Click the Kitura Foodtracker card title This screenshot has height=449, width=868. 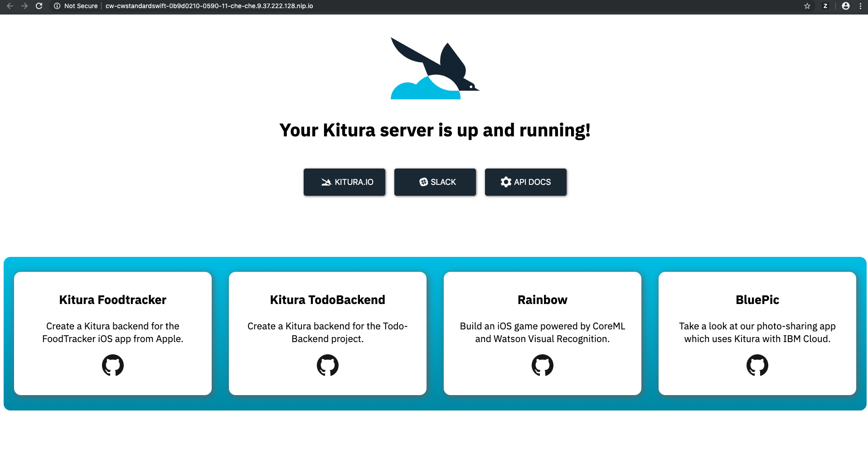point(113,300)
